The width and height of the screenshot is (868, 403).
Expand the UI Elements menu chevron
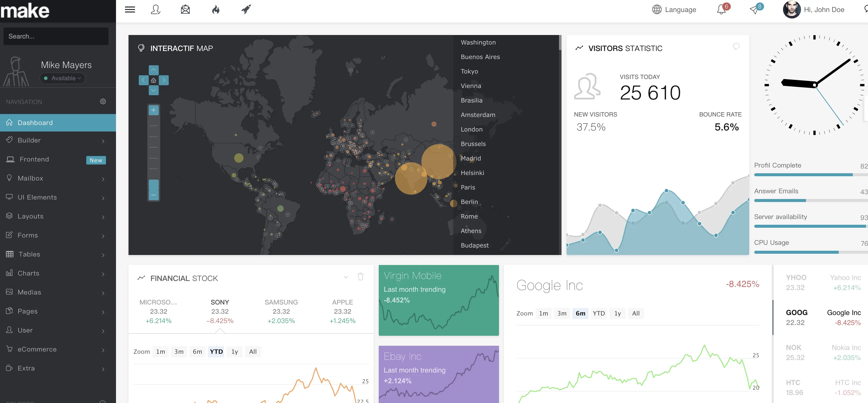tap(103, 198)
